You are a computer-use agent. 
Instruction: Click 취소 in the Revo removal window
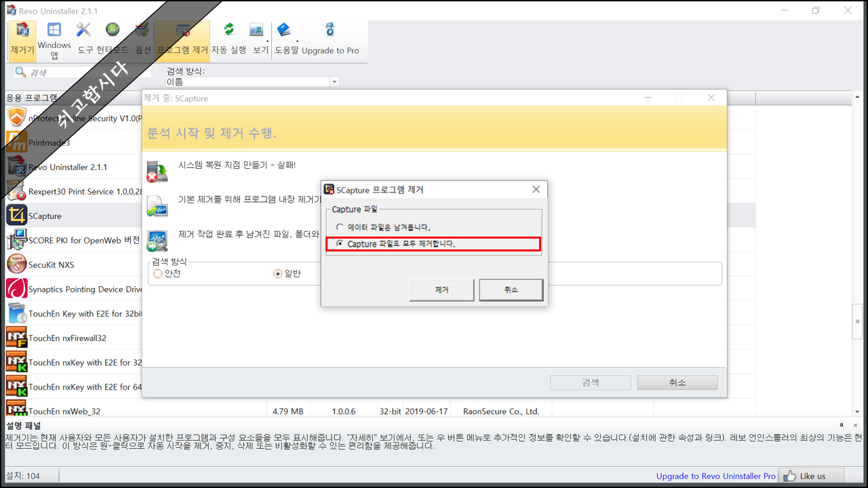[677, 382]
